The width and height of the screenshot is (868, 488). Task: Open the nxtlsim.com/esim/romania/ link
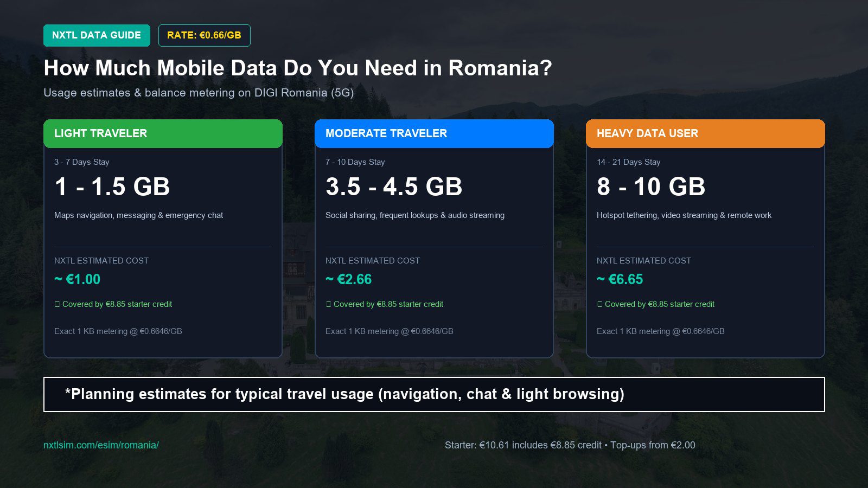[101, 445]
